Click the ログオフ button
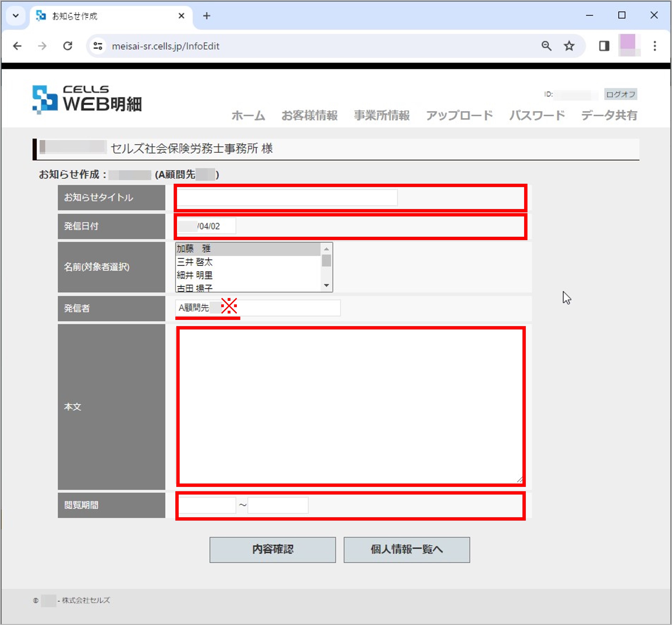Screen dimensions: 672x625 [x=621, y=94]
